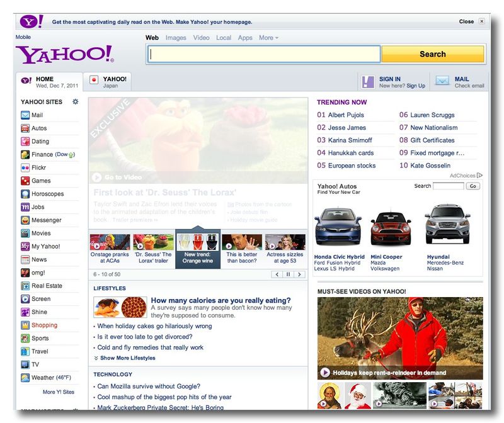Open 'How many calories are you really eating?'
The image size is (504, 423).
221,300
